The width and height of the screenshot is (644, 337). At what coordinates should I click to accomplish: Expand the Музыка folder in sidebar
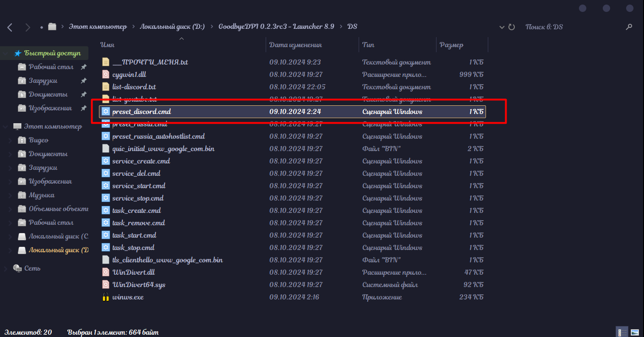[x=11, y=195]
